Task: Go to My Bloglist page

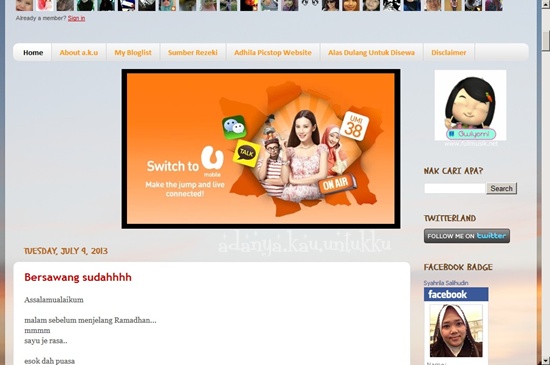Action: 133,53
